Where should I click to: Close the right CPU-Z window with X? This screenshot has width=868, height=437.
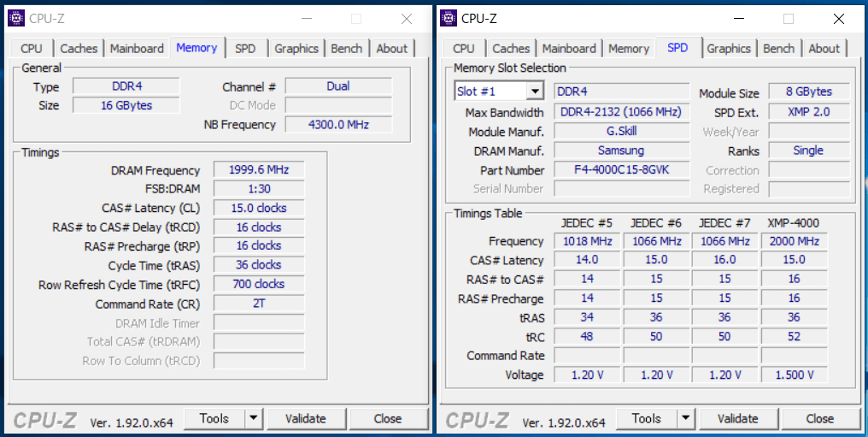click(839, 19)
